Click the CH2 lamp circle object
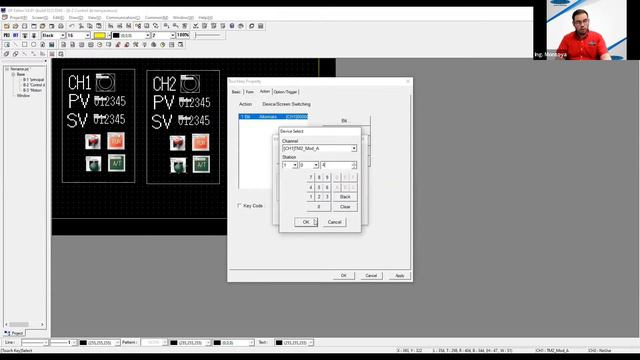The image size is (640, 360). [x=190, y=84]
